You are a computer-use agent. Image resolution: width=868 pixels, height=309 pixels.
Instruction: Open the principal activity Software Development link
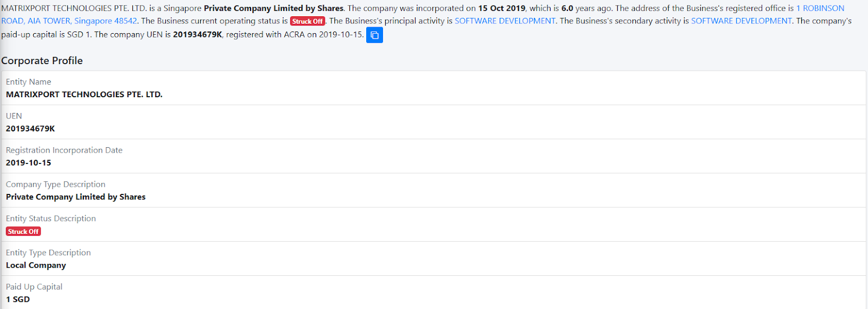click(x=505, y=21)
